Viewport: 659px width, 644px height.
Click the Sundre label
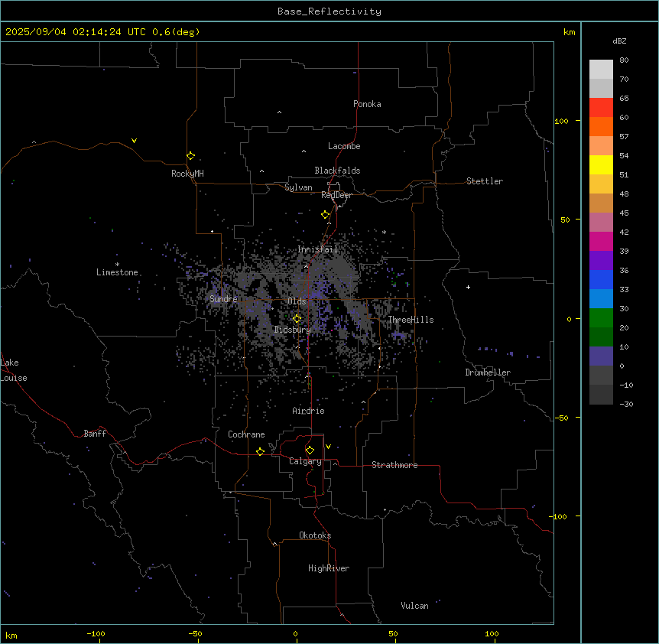coord(223,299)
